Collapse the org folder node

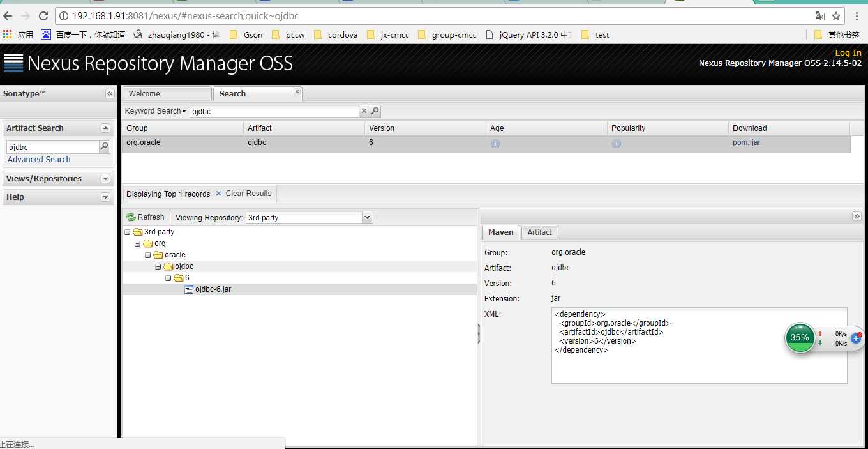pyautogui.click(x=138, y=244)
